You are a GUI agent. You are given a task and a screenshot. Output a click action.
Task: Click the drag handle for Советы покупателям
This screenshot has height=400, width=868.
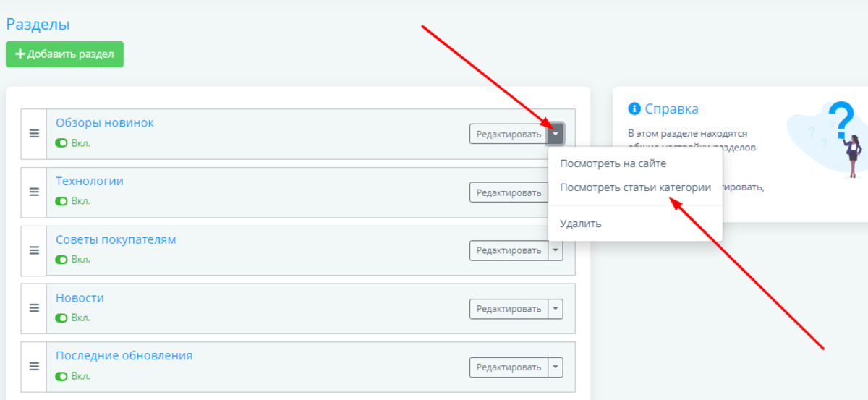[x=33, y=250]
